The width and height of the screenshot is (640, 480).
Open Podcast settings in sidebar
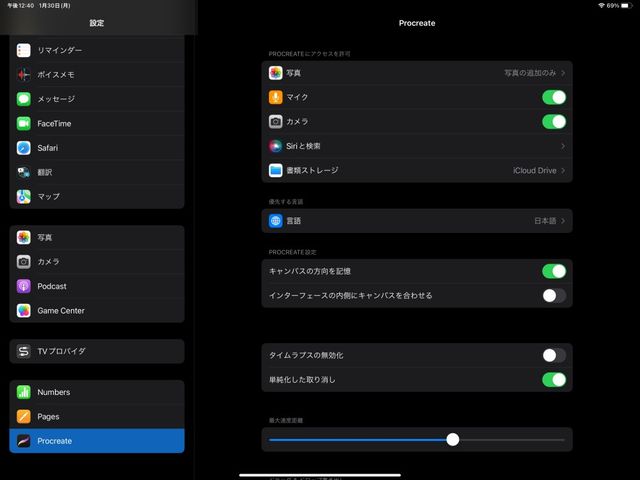[x=97, y=286]
